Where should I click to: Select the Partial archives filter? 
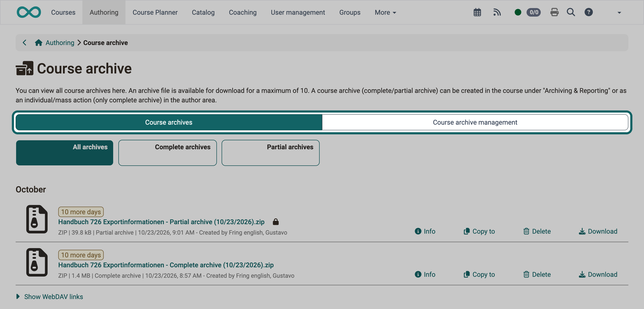coord(270,153)
